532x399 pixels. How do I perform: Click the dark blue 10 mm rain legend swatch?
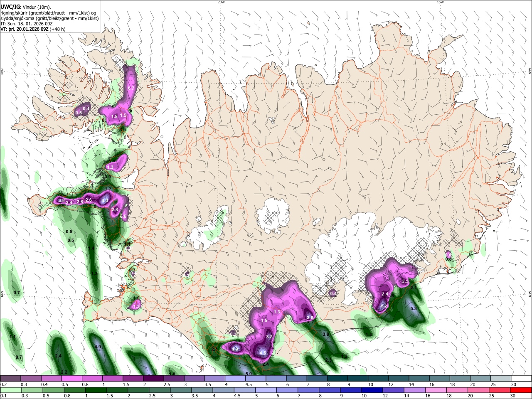371,390
